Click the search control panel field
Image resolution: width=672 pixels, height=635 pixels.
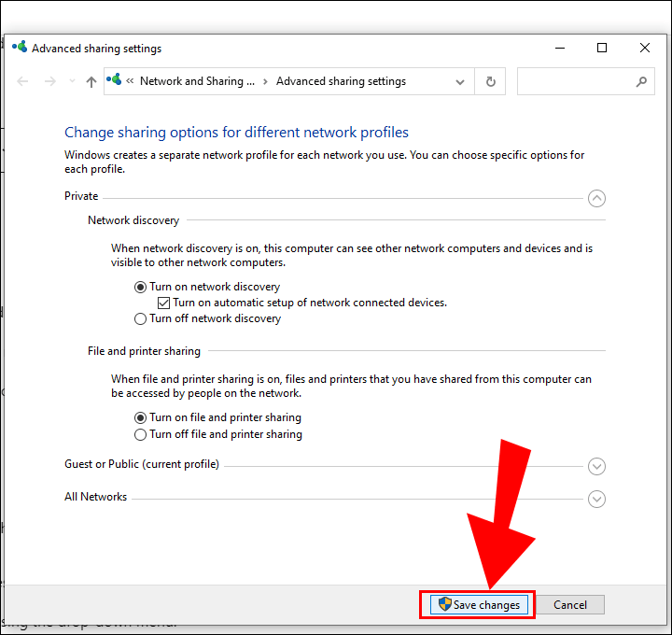pyautogui.click(x=585, y=81)
